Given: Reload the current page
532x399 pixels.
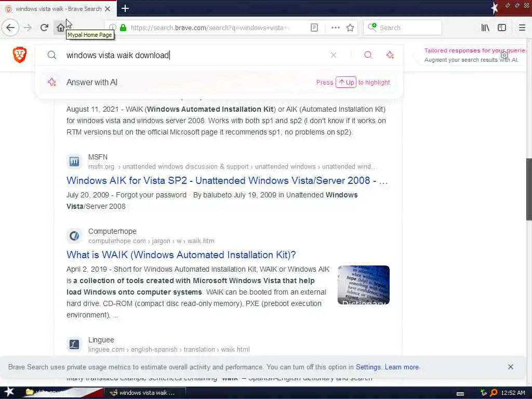Looking at the screenshot, I should point(44,28).
